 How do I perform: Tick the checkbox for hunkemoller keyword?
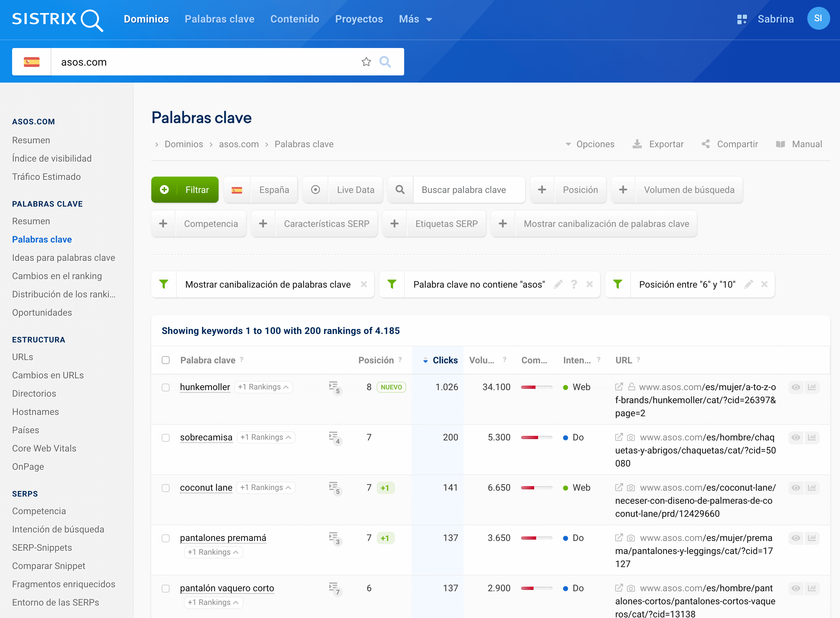165,387
